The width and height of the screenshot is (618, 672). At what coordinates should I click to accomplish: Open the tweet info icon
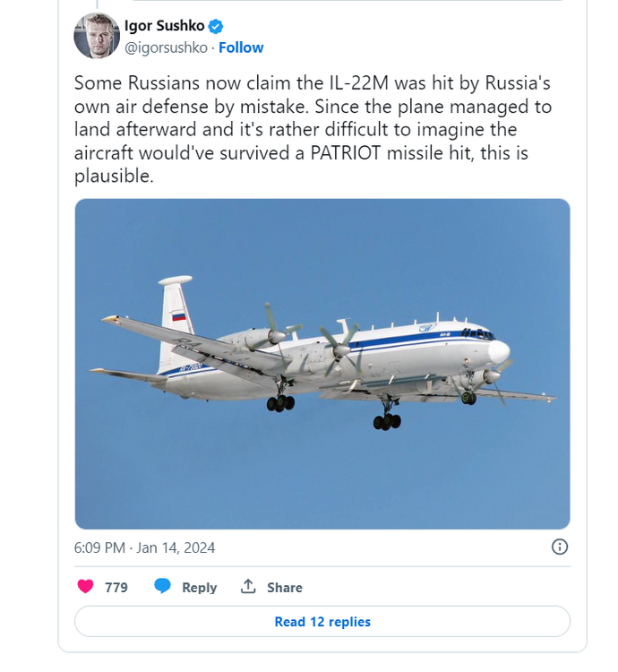559,547
